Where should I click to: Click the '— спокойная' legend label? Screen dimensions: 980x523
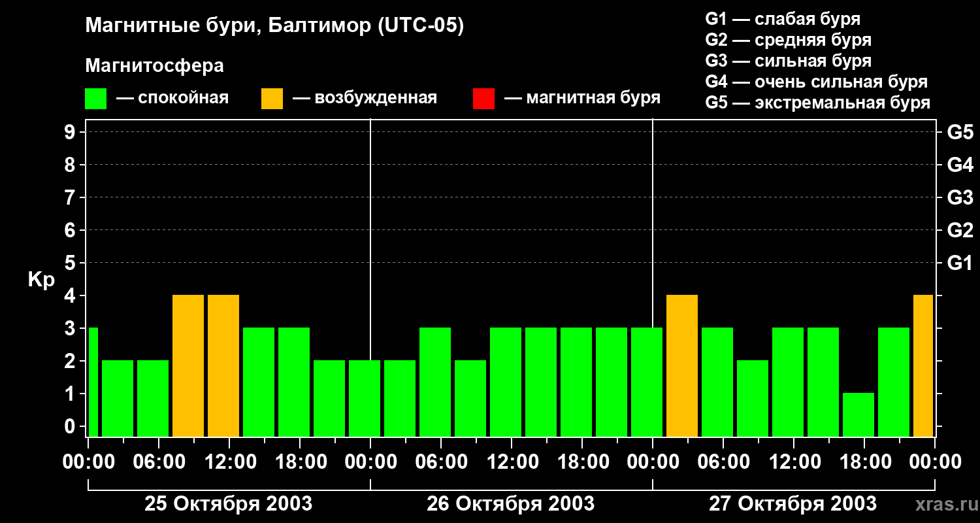(x=172, y=98)
